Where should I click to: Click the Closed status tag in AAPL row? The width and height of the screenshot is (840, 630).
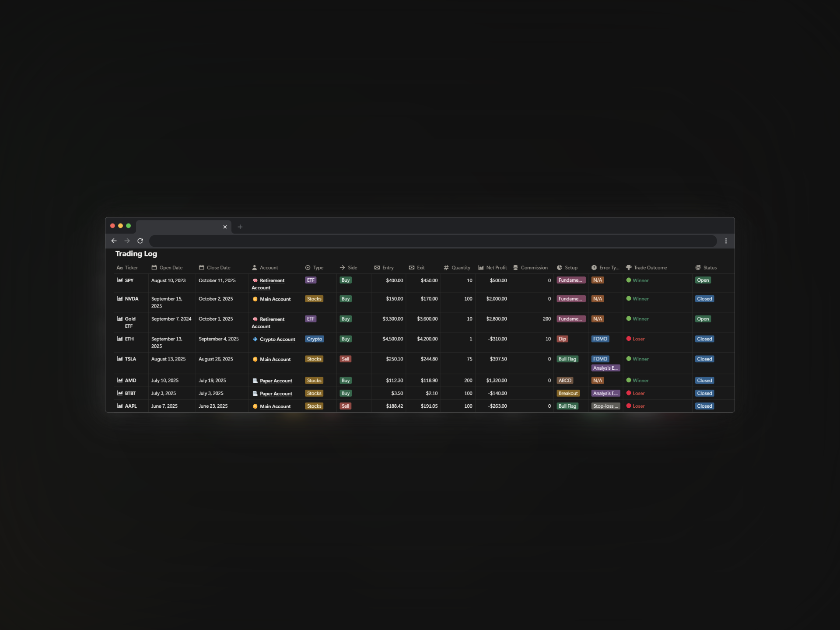(x=704, y=406)
